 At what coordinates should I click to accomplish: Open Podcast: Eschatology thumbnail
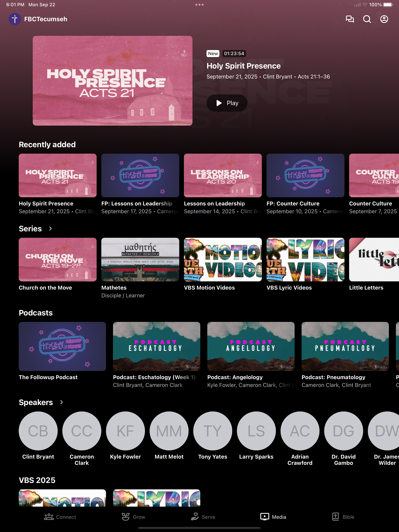[x=157, y=346]
